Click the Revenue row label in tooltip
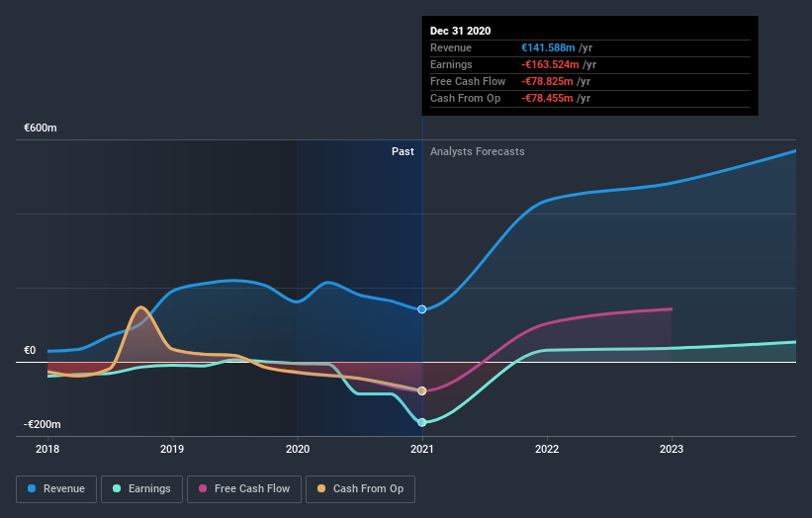 [x=451, y=47]
